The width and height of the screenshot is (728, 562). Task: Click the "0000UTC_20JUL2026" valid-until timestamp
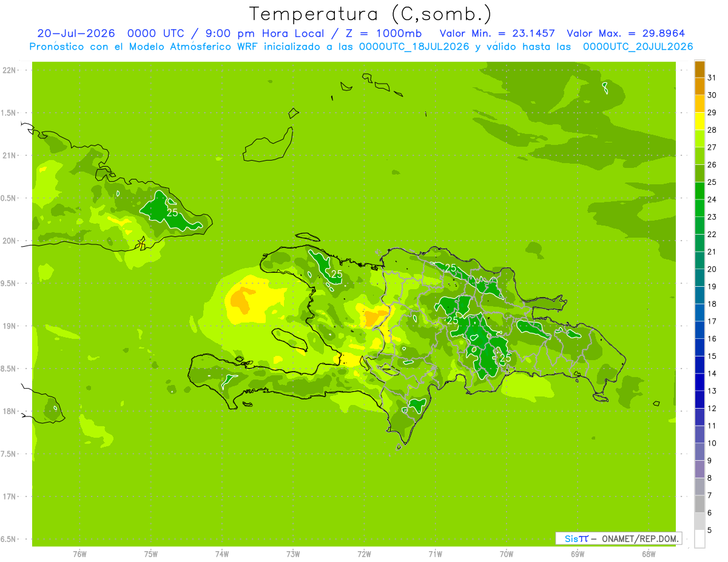pyautogui.click(x=638, y=47)
